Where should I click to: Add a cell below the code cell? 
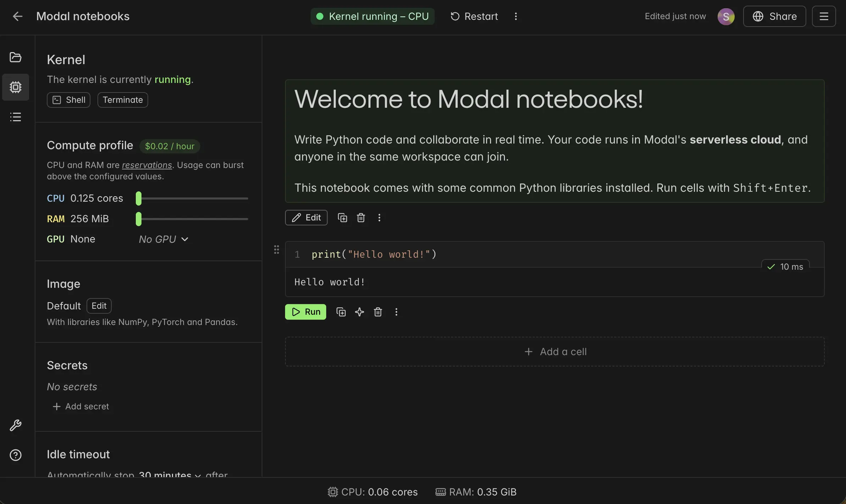(x=555, y=352)
